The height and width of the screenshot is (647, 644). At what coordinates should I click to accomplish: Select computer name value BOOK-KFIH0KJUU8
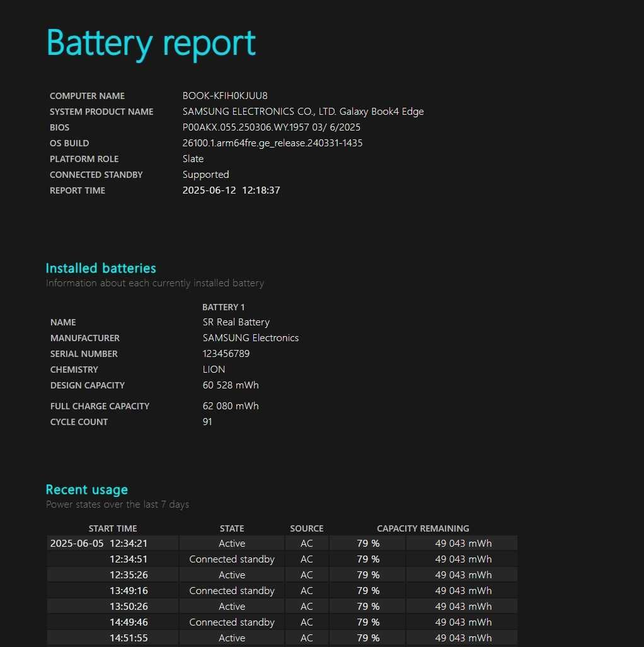[x=225, y=96]
